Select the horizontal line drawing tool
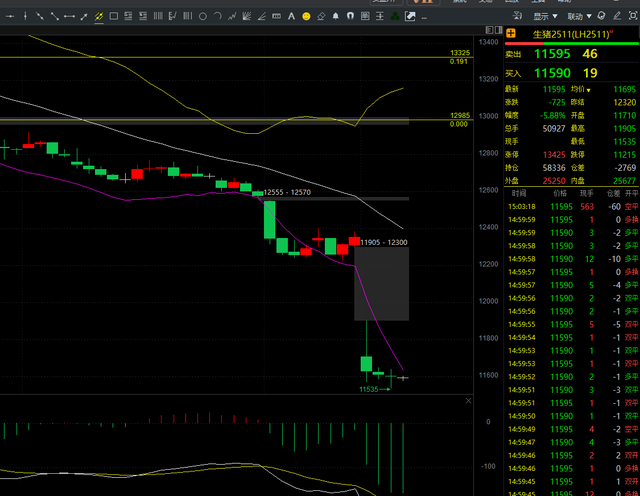 [10, 16]
